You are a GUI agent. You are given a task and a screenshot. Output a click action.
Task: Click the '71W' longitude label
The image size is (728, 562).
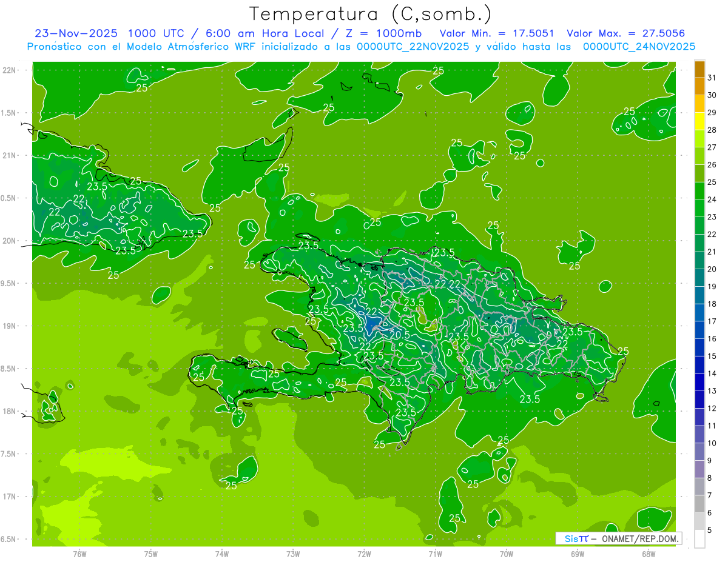pyautogui.click(x=435, y=554)
